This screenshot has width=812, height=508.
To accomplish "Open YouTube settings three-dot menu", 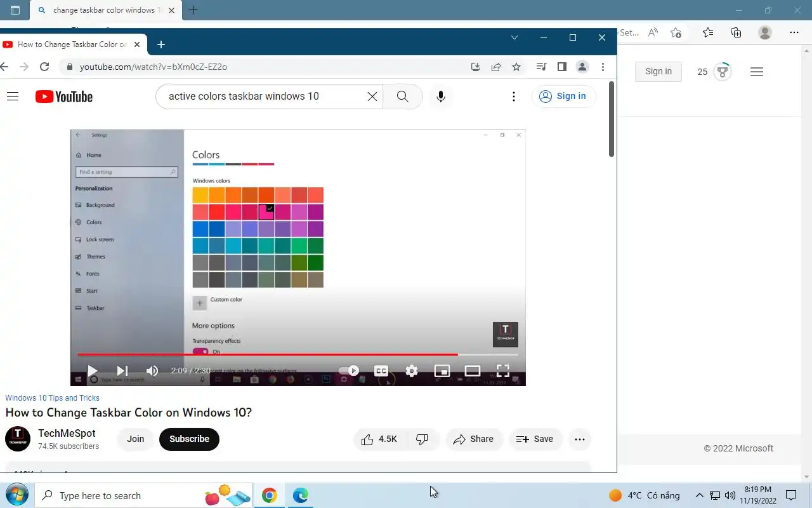I will [x=514, y=97].
